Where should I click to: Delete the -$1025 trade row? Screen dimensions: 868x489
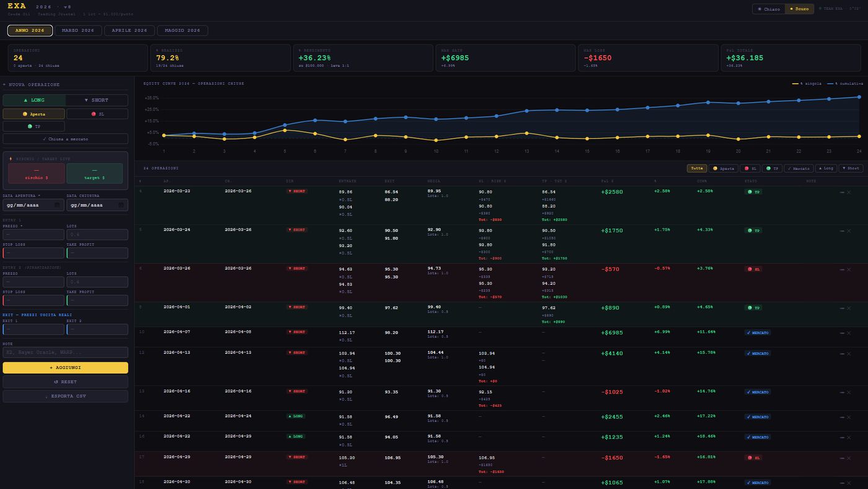coord(849,392)
